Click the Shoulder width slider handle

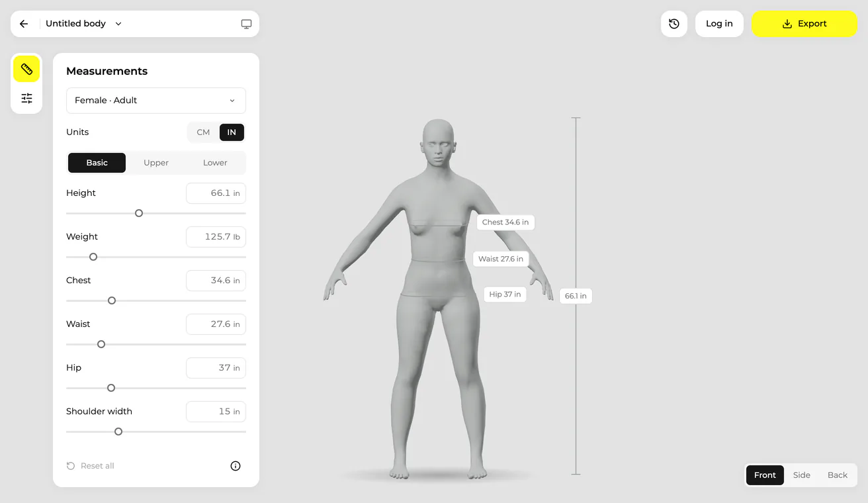click(x=118, y=432)
